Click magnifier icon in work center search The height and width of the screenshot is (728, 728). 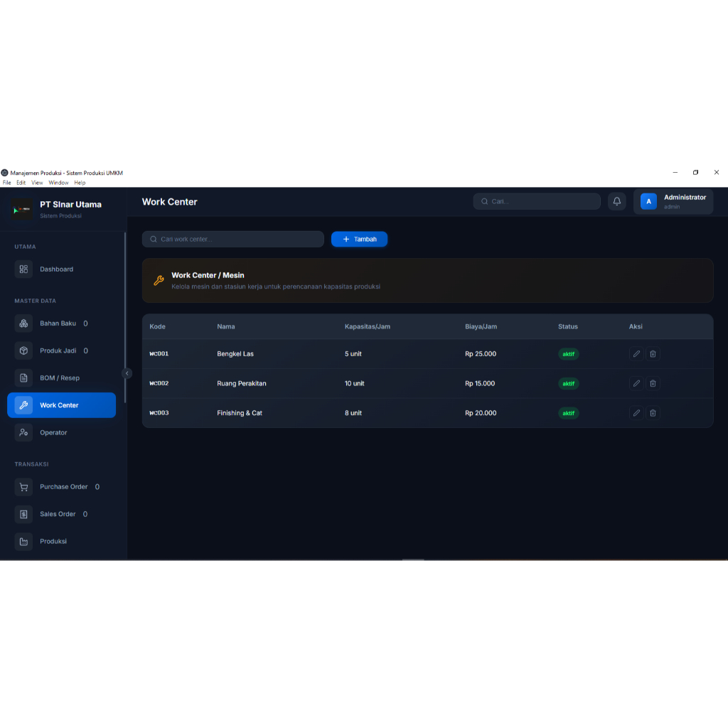[x=154, y=239]
